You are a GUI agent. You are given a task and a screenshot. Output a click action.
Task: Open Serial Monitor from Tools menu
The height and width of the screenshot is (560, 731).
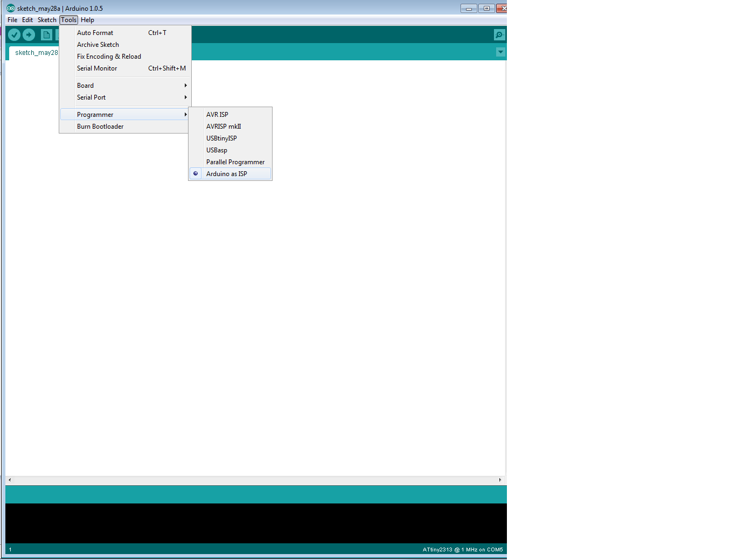(125, 68)
